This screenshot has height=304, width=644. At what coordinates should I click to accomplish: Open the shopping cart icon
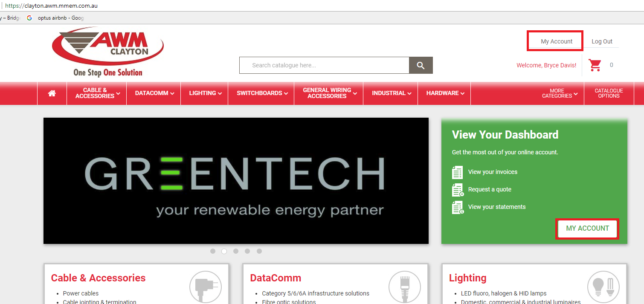pos(595,65)
